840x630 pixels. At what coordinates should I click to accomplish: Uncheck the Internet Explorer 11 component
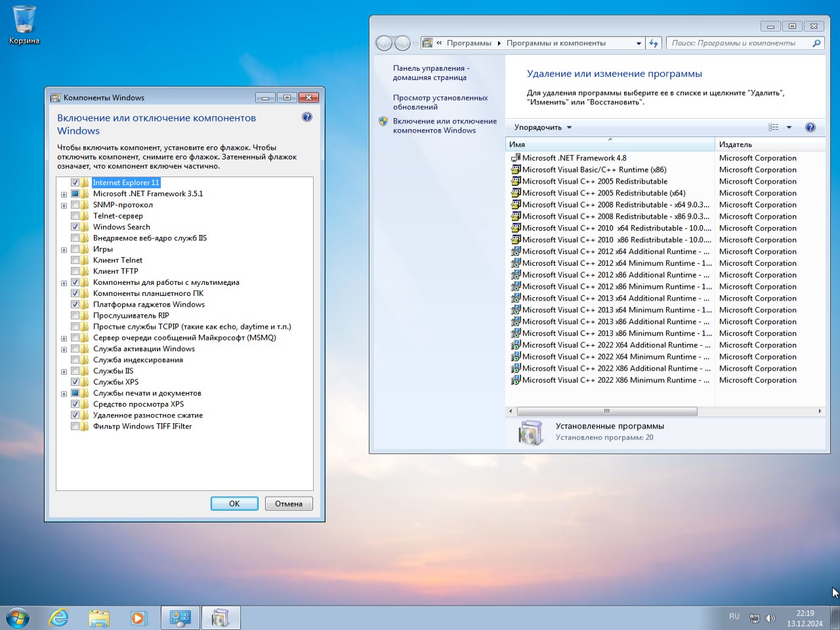pyautogui.click(x=75, y=183)
